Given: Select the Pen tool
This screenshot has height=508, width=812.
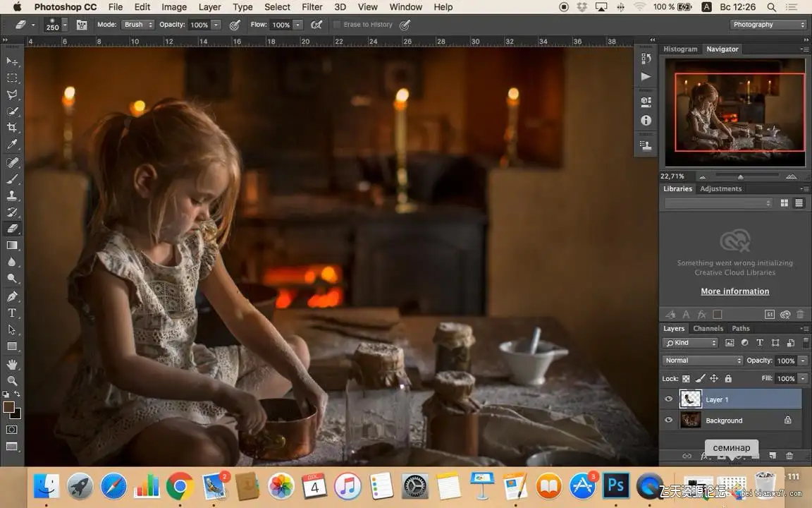Looking at the screenshot, I should (x=12, y=296).
